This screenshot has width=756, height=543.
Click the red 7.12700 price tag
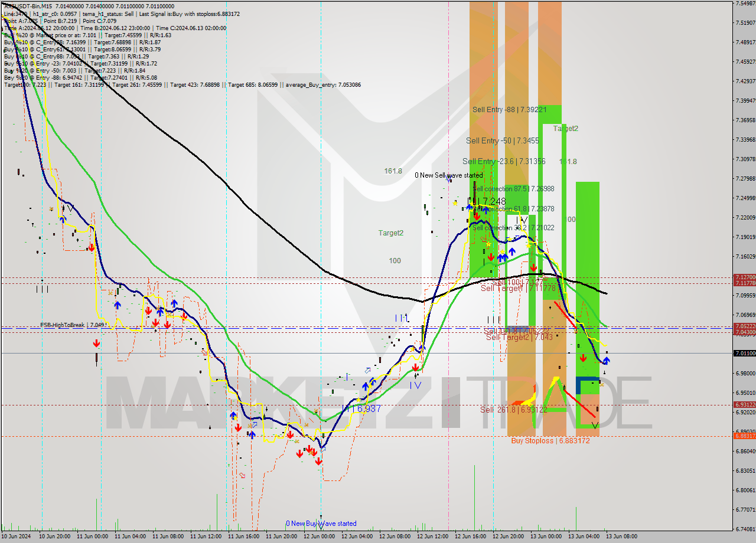coord(744,277)
